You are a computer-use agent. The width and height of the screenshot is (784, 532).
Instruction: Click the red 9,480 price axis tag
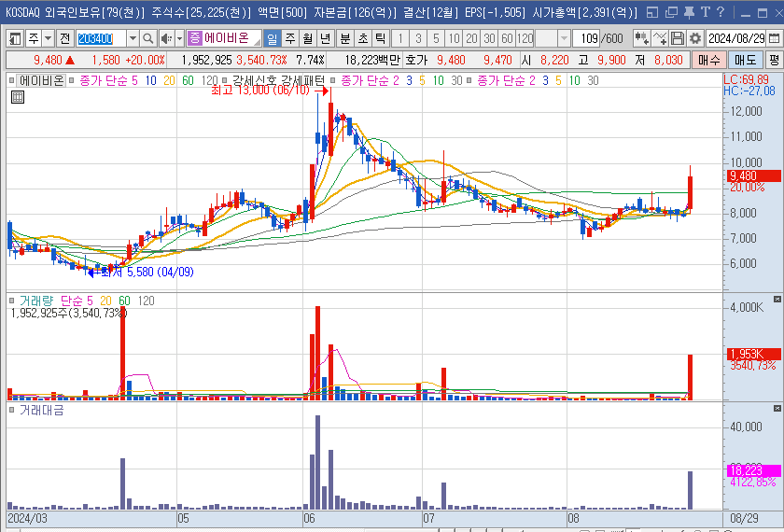753,175
